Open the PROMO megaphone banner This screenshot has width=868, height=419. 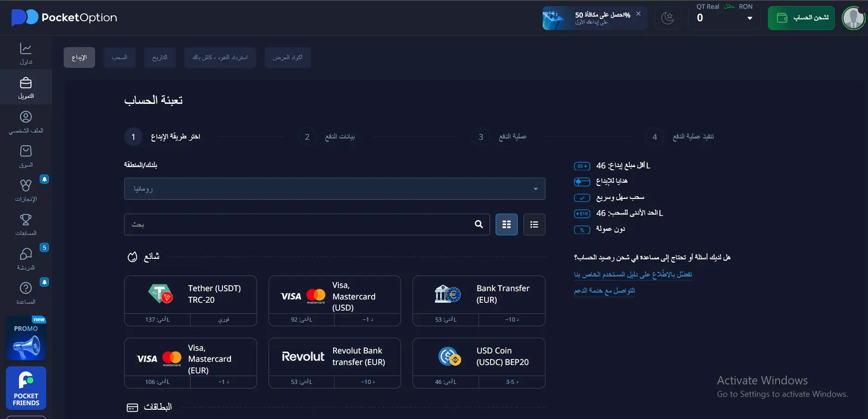pos(26,338)
